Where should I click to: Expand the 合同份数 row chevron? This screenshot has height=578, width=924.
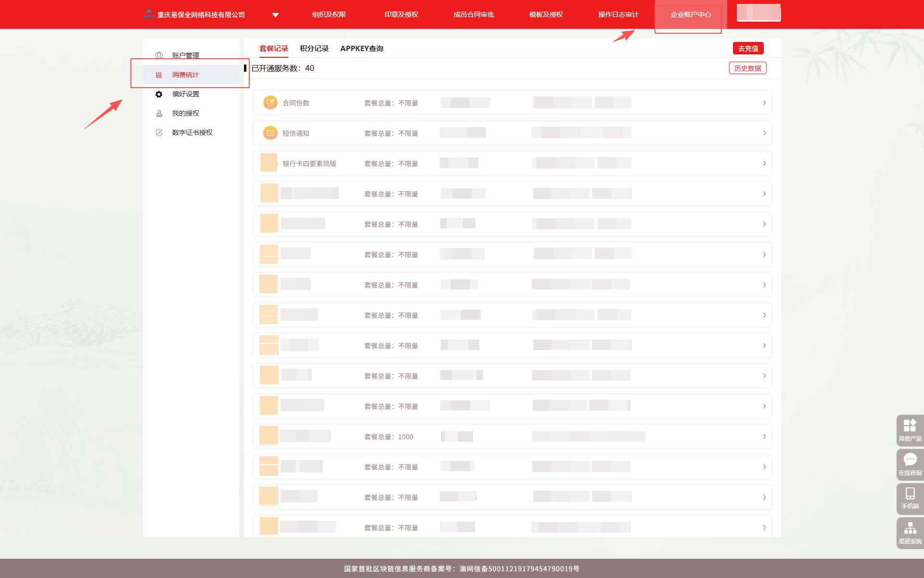[764, 103]
